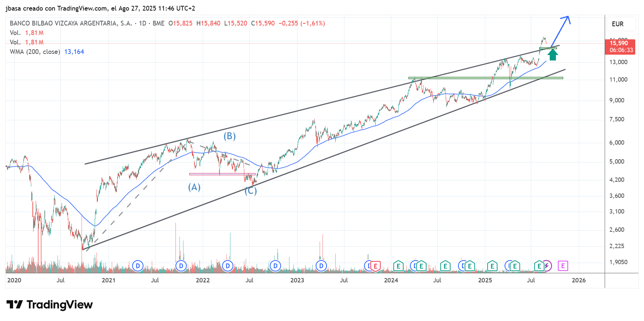Click the green earnings marker of autumn 2024

tap(470, 266)
